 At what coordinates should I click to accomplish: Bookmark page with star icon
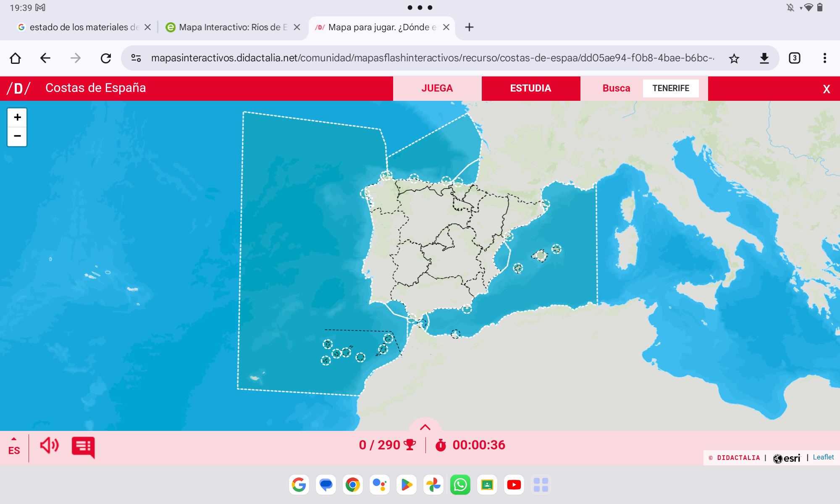tap(734, 58)
